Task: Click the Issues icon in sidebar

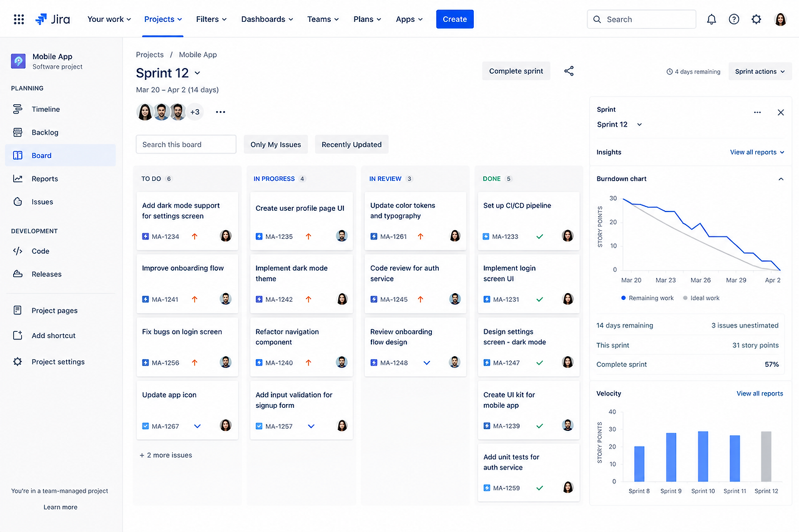Action: point(18,201)
